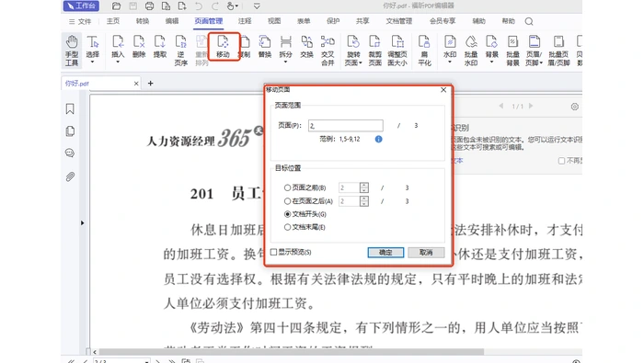Switch to the 主页 ribbon tab
644x363 pixels.
(x=113, y=21)
